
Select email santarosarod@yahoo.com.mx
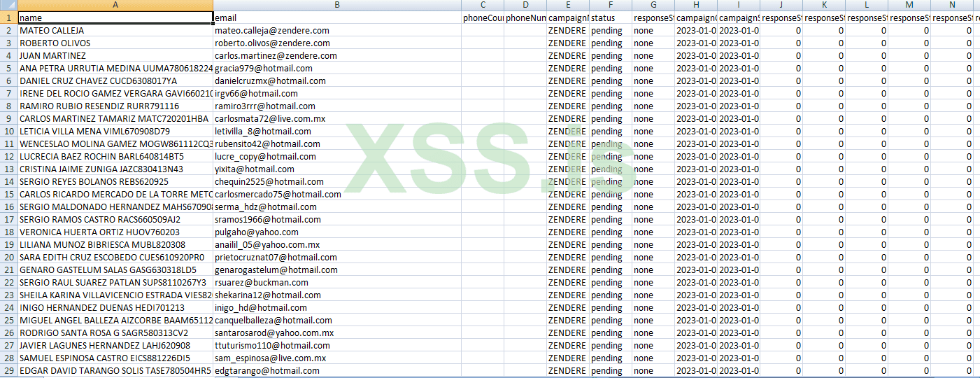click(x=337, y=332)
